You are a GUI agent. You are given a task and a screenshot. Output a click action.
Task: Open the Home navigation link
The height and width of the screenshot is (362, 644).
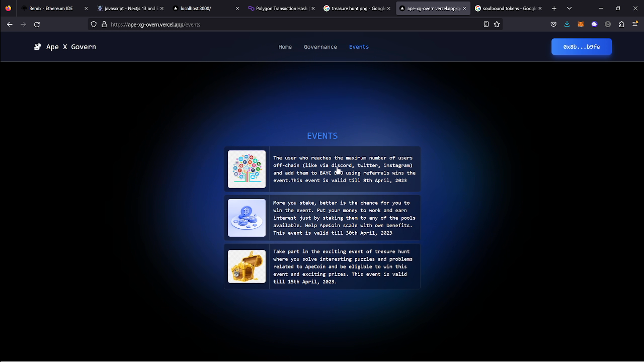(285, 47)
